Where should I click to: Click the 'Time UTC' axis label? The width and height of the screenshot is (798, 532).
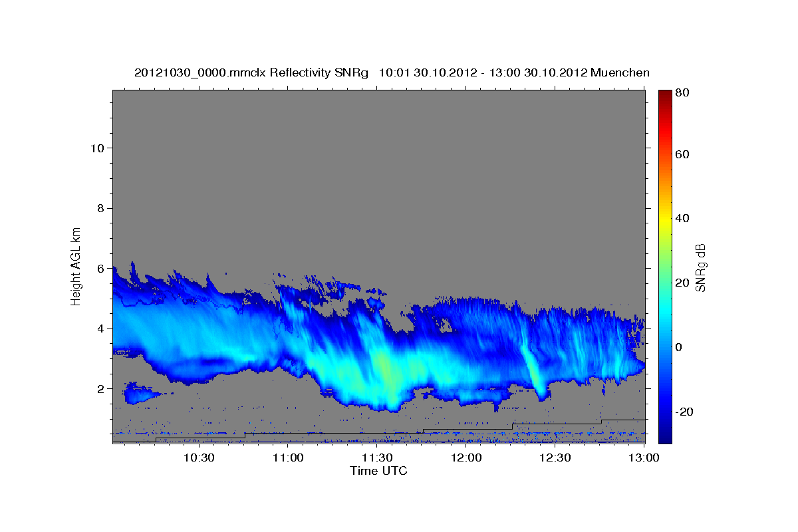point(378,471)
